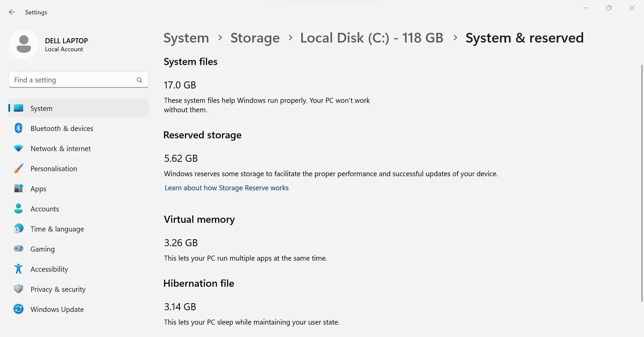Viewport: 644px width, 337px height.
Task: Click the search magnifier icon
Action: coord(140,80)
